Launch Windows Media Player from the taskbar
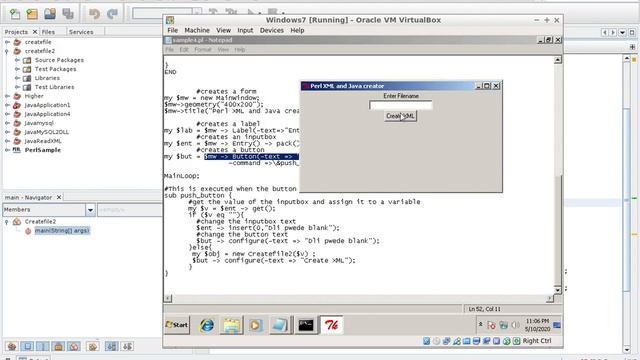 pos(256,325)
